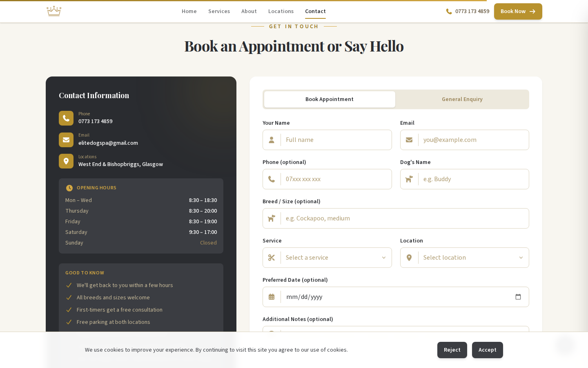The width and height of the screenshot is (588, 368).
Task: Open the calendar picker icon in date field
Action: click(x=518, y=297)
